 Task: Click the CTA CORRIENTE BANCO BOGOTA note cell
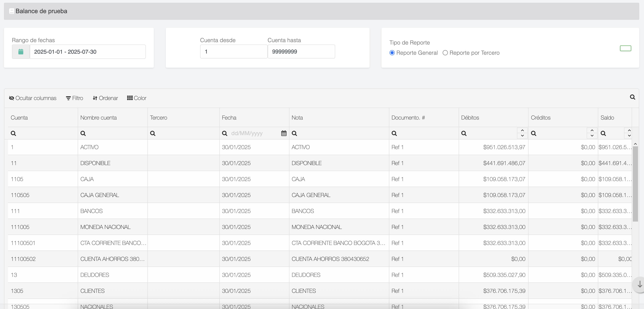click(339, 243)
